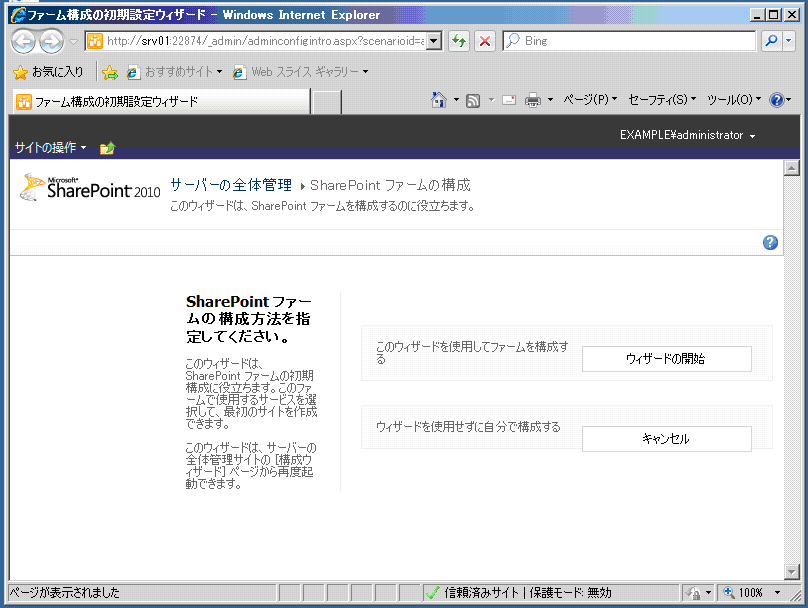Click the SharePoint 2010 logo
The height and width of the screenshot is (608, 808).
[x=90, y=188]
